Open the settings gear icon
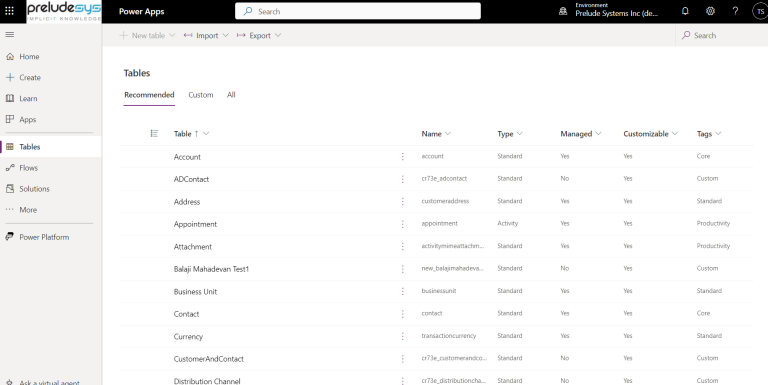The height and width of the screenshot is (385, 768). click(x=710, y=11)
